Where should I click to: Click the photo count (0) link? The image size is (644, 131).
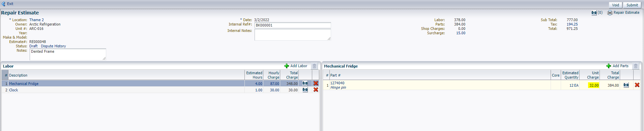pyautogui.click(x=600, y=13)
